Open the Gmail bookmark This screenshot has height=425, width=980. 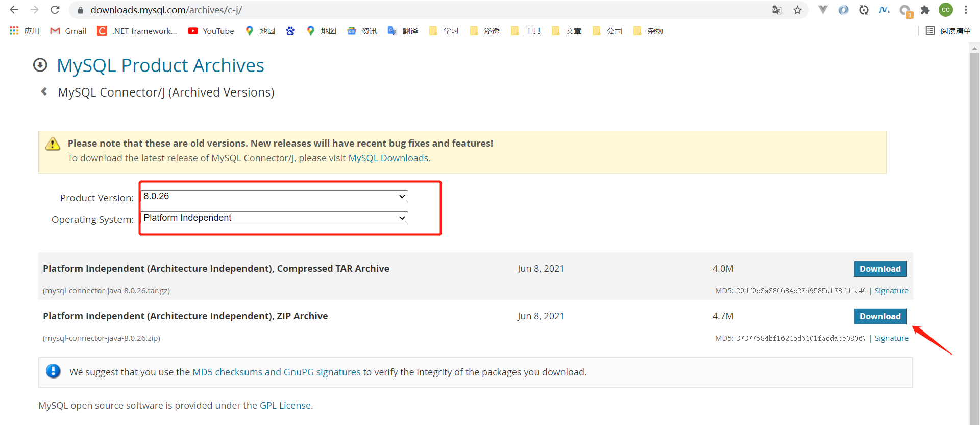click(x=68, y=31)
